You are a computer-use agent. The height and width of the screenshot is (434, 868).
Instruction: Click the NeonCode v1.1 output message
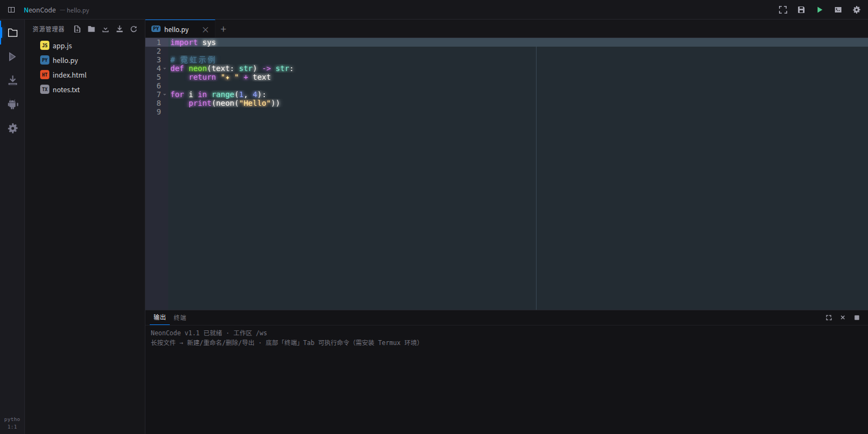pos(209,333)
